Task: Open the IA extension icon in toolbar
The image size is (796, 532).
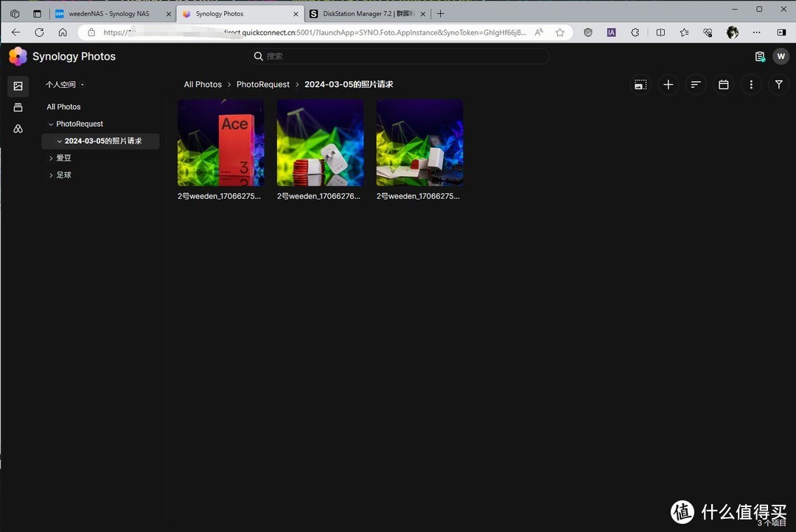Action: click(x=611, y=32)
